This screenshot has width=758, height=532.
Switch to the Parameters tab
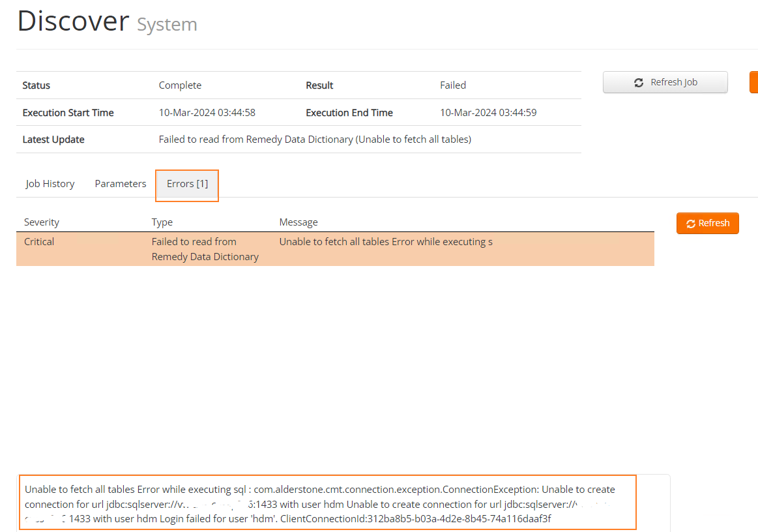[x=121, y=184]
